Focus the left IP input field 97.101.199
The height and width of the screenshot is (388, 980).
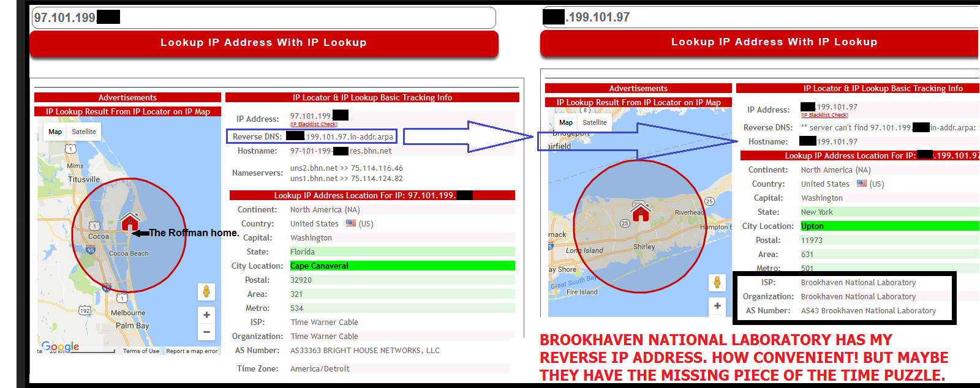click(x=264, y=18)
